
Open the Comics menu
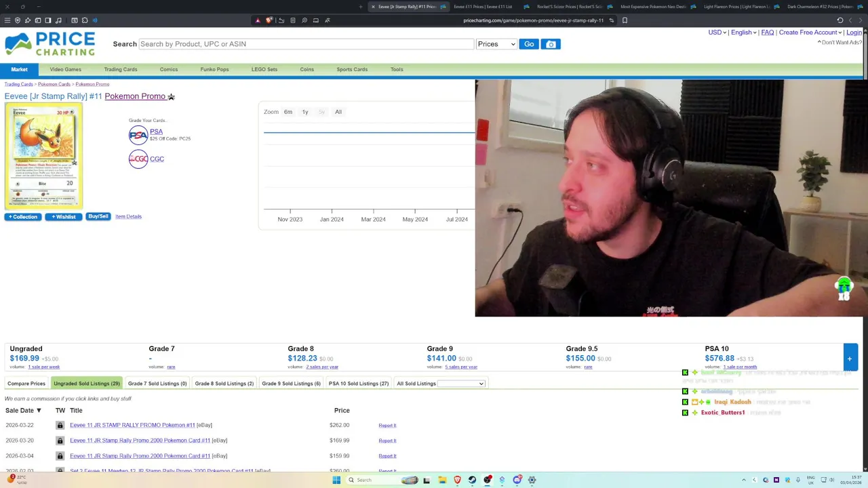point(169,69)
